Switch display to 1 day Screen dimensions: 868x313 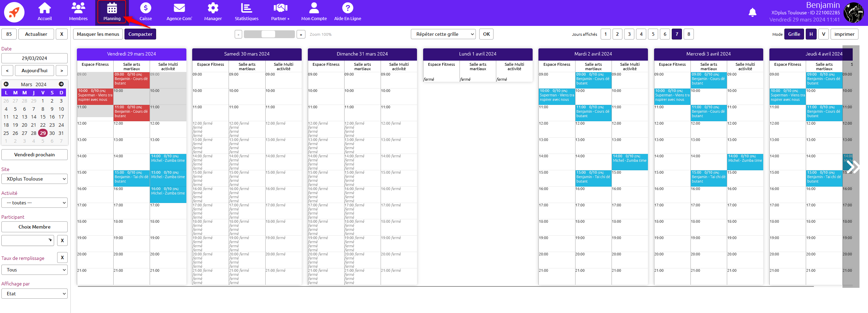(605, 34)
